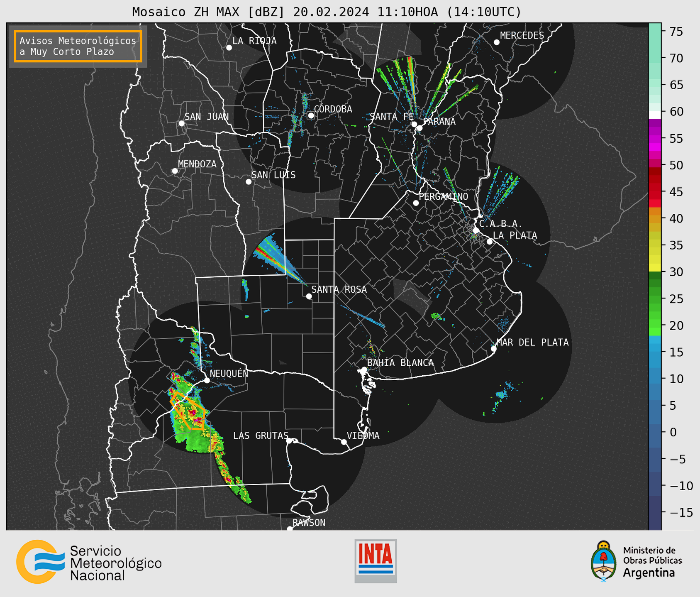Click the green 25 dBZ band on colorbar

(655, 298)
